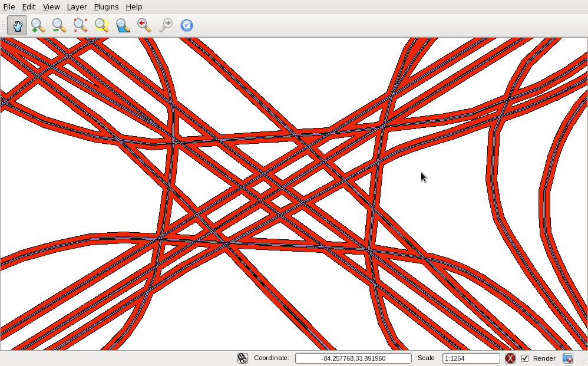This screenshot has height=366, width=588.
Task: Expand the Plugins menu
Action: coord(106,6)
